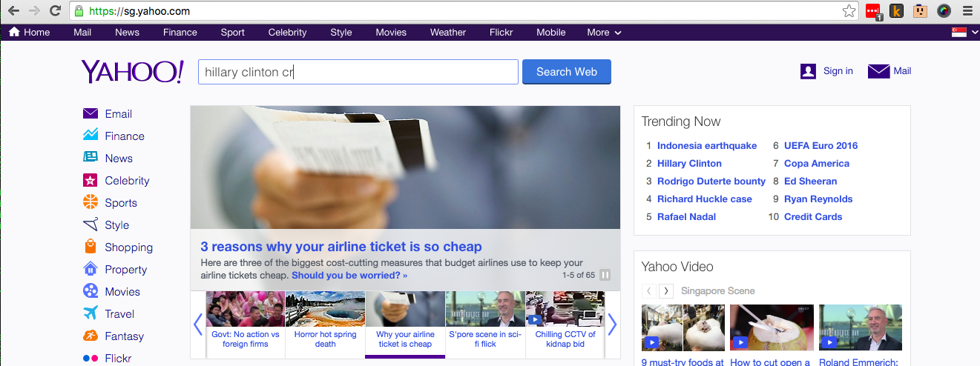Open Mobile in the top navigation bar
This screenshot has height=366, width=980.
point(551,33)
